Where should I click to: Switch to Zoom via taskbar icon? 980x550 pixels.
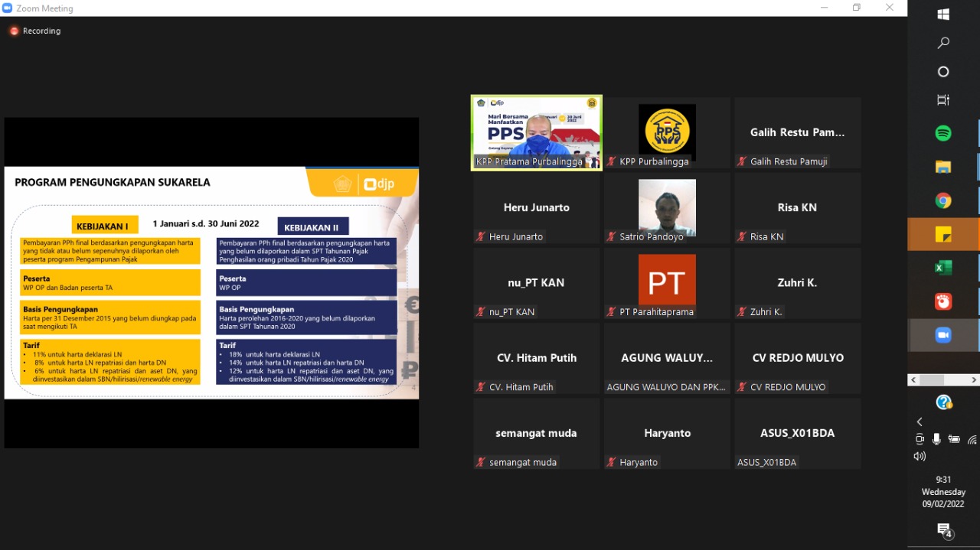point(943,335)
